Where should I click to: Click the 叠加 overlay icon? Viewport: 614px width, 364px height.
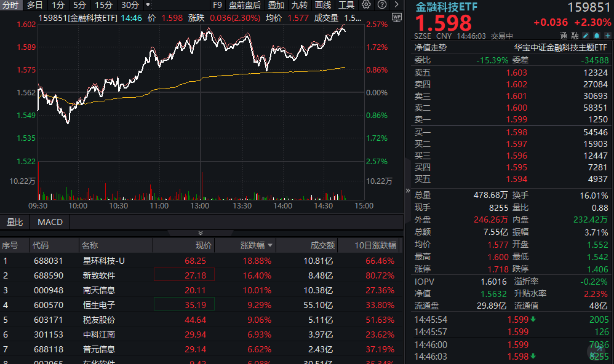pyautogui.click(x=275, y=6)
